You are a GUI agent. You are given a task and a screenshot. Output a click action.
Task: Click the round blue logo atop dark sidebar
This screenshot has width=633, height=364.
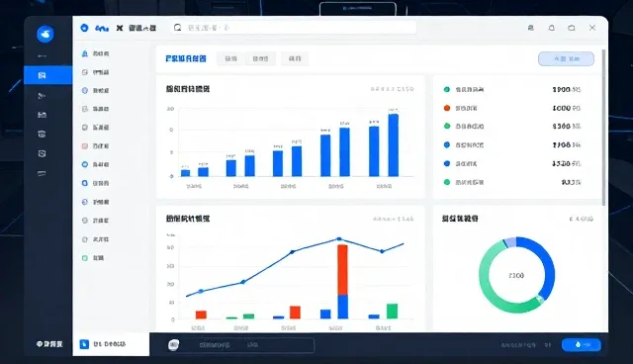[45, 34]
